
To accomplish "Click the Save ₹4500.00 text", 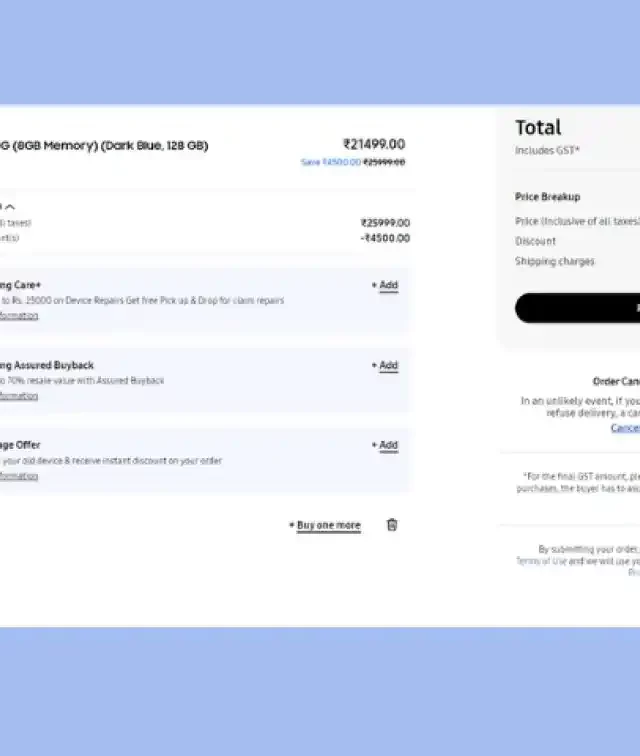I will pos(331,162).
